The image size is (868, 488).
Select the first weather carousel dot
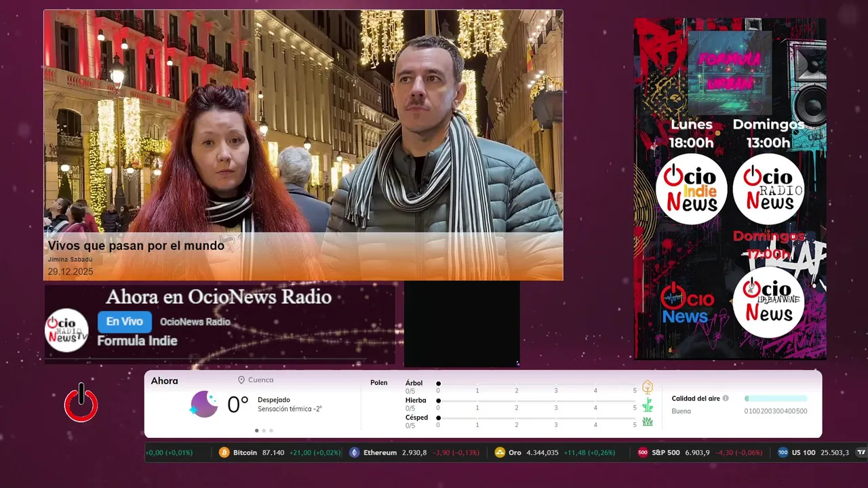click(x=256, y=430)
